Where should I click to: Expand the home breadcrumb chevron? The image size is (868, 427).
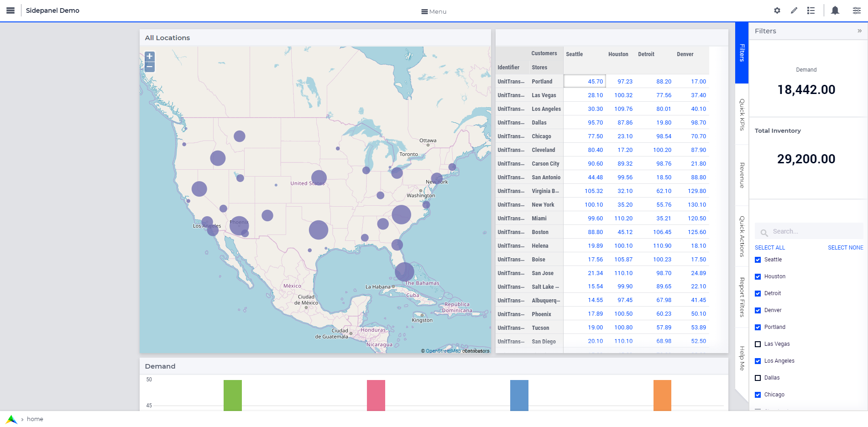click(x=22, y=419)
